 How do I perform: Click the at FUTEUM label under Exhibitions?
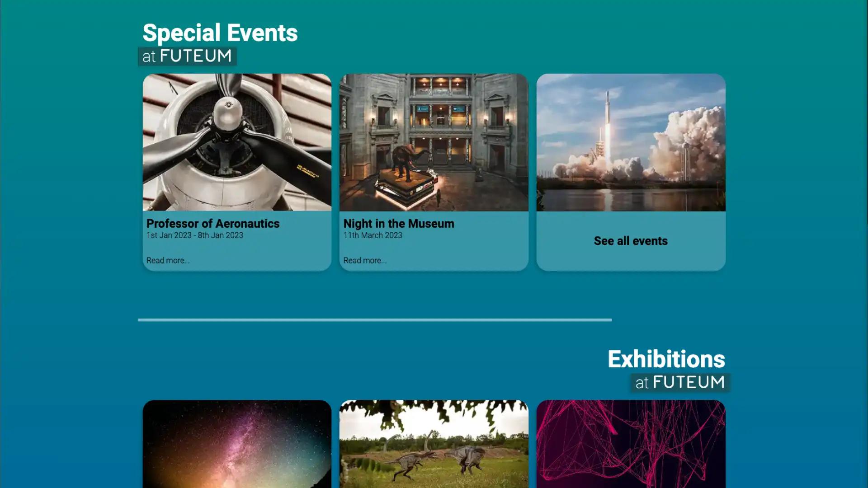[x=680, y=383]
